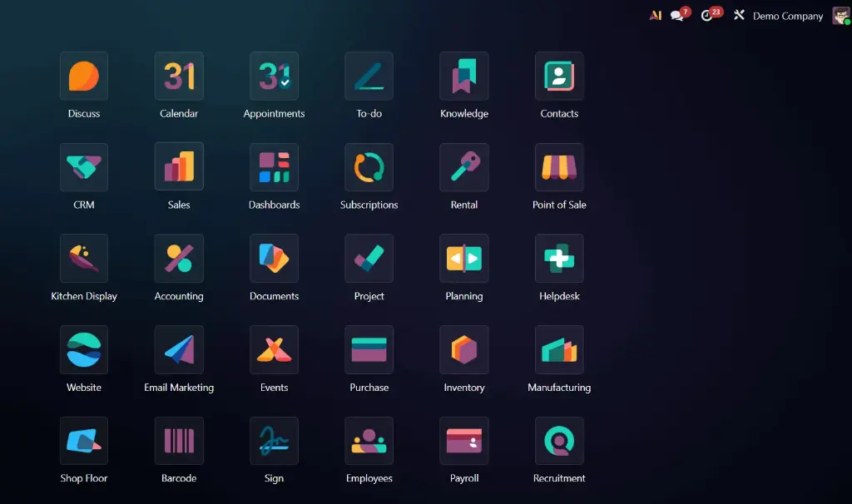Open messages with 7 unread notifications

(678, 16)
